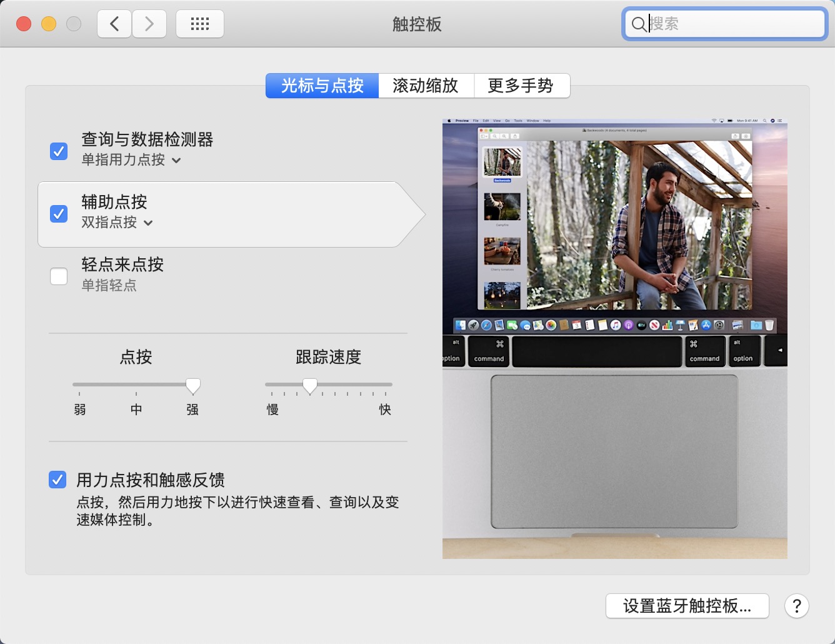Toggle 用力点按和触感反馈 checkbox
Image resolution: width=835 pixels, height=644 pixels.
[x=57, y=480]
